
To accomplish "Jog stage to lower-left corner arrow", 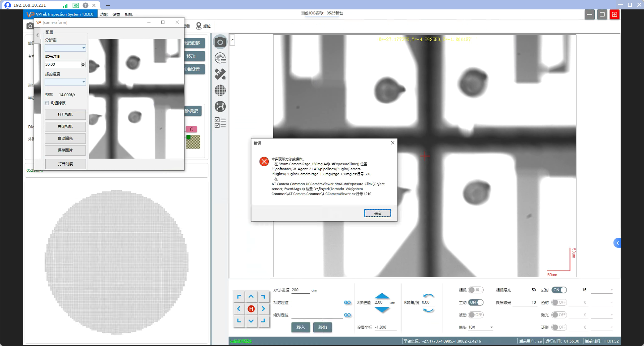I will tap(239, 321).
